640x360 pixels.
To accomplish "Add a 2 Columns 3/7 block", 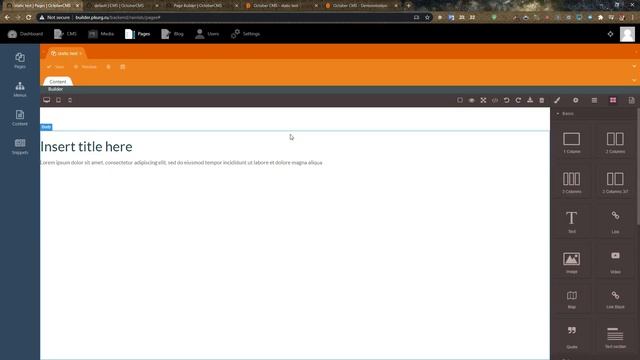I will pyautogui.click(x=615, y=182).
